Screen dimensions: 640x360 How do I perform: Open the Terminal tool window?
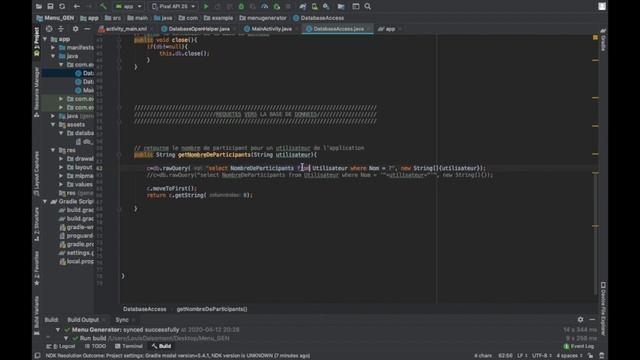click(129, 347)
